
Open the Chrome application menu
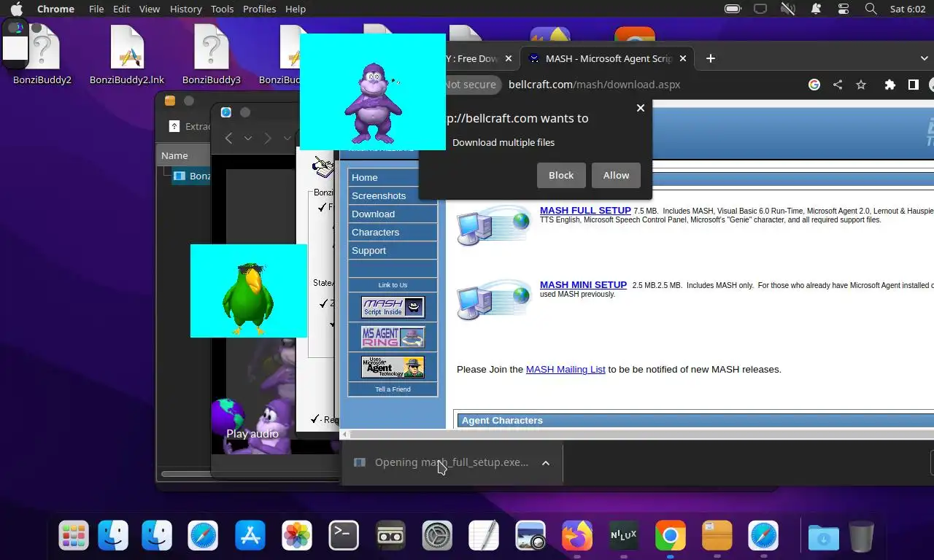pyautogui.click(x=55, y=9)
